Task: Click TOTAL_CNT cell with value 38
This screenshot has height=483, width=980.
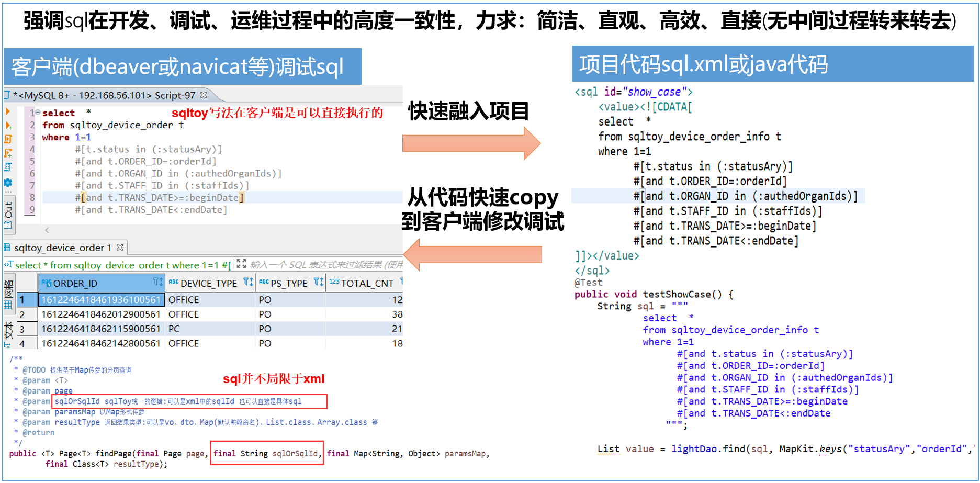Action: tap(365, 314)
